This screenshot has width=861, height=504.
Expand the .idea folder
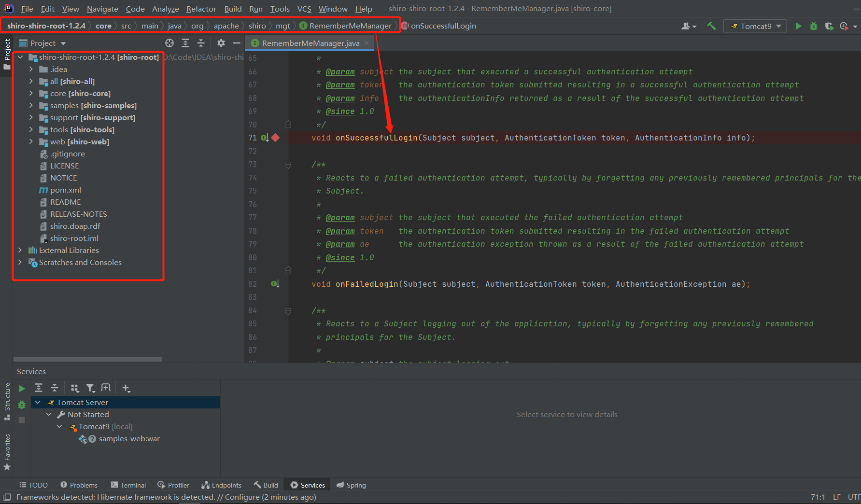point(31,69)
